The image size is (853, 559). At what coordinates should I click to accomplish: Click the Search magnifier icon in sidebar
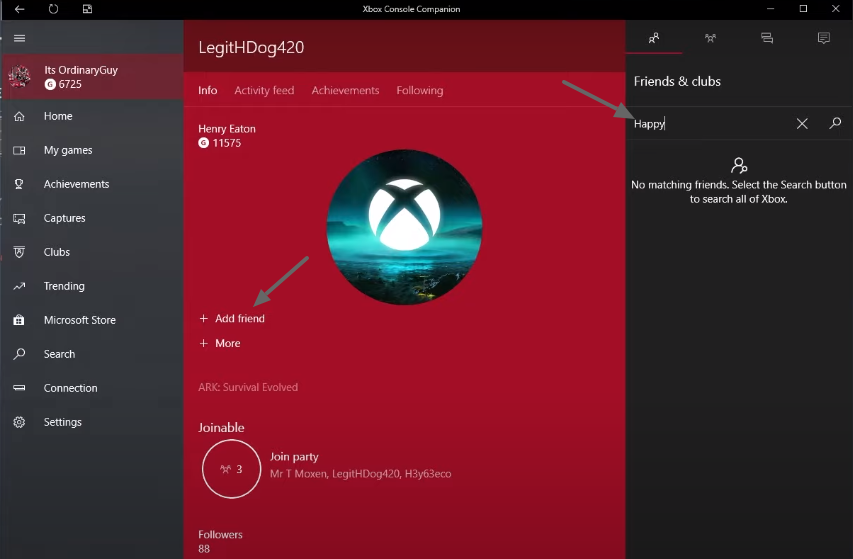[19, 354]
